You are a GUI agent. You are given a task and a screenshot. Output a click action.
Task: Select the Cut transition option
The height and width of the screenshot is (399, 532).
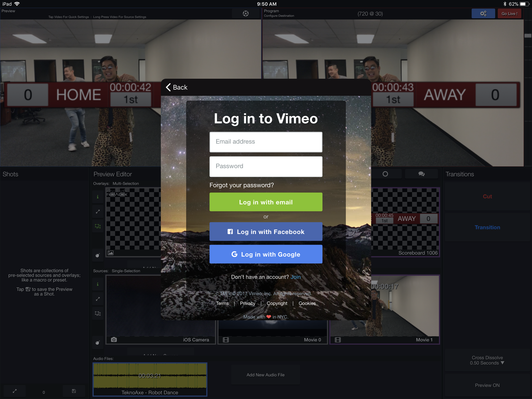pyautogui.click(x=488, y=196)
